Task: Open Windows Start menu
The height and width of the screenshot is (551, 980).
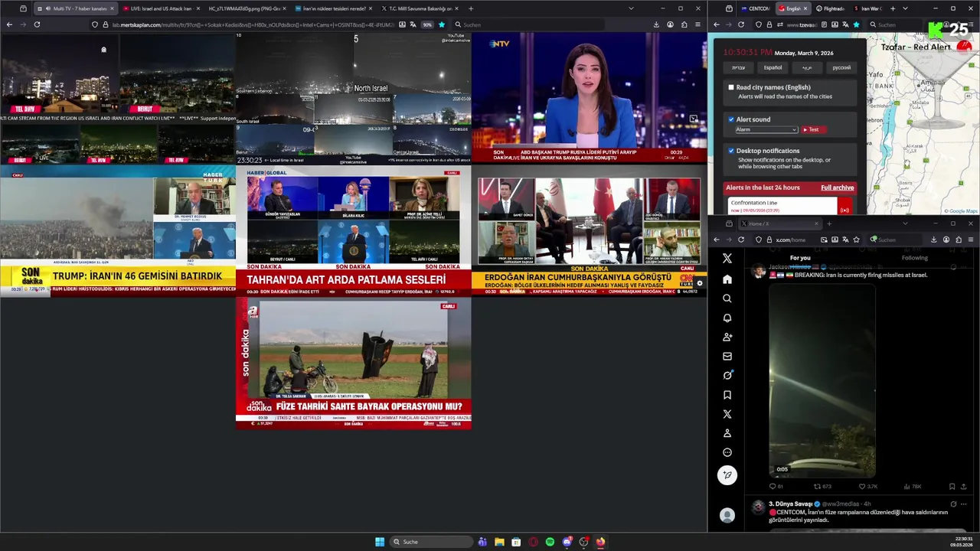Action: click(380, 542)
